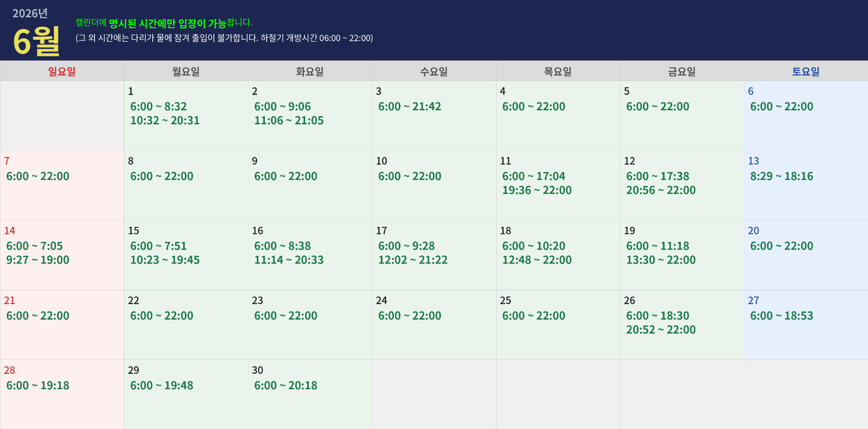Click the 일요일 column header
This screenshot has width=868, height=429.
(62, 71)
